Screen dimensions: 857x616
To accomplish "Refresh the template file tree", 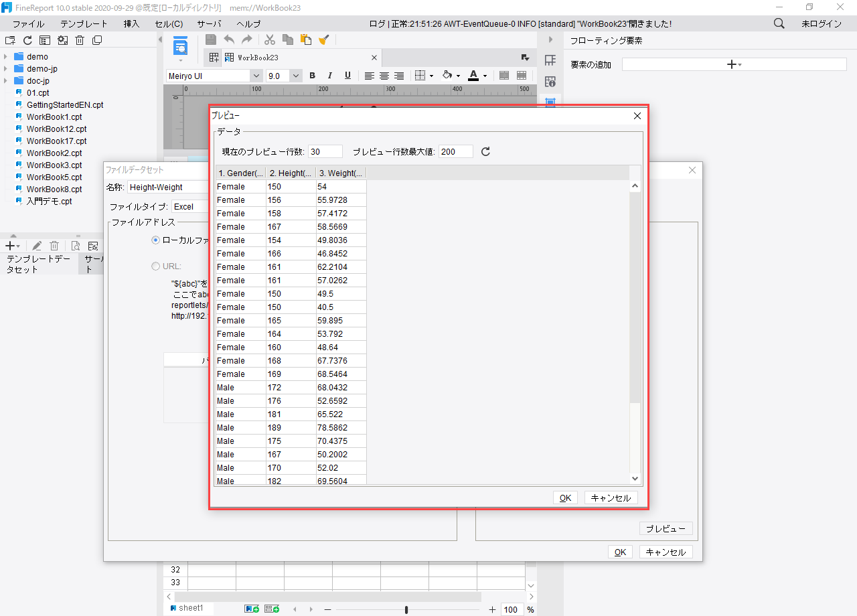I will pyautogui.click(x=27, y=40).
